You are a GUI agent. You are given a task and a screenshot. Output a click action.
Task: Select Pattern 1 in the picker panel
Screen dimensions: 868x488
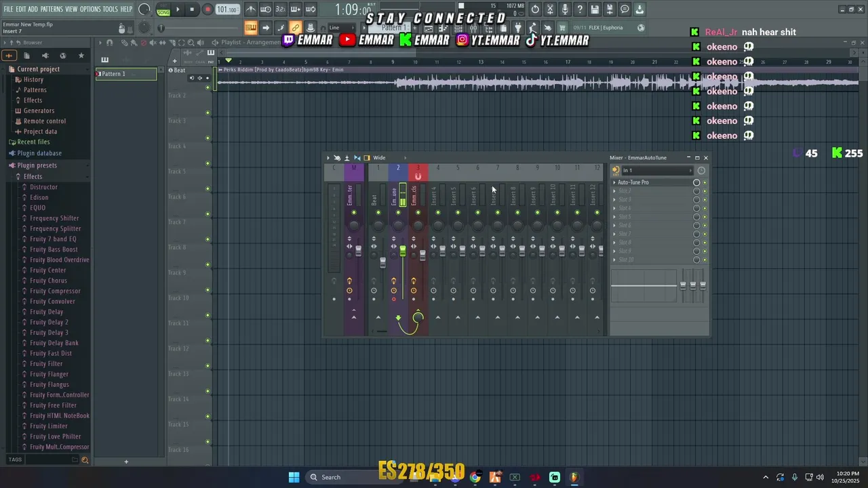pos(126,74)
